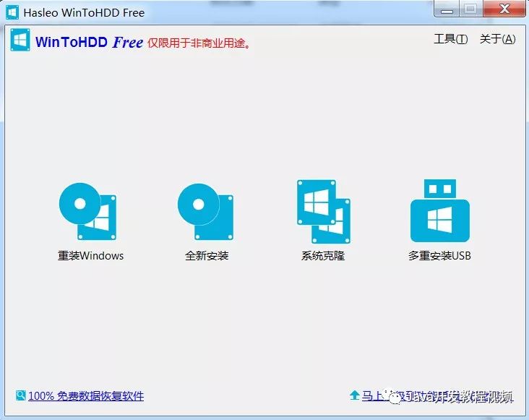Click the upgrade arrow icon at bottom right

point(354,395)
